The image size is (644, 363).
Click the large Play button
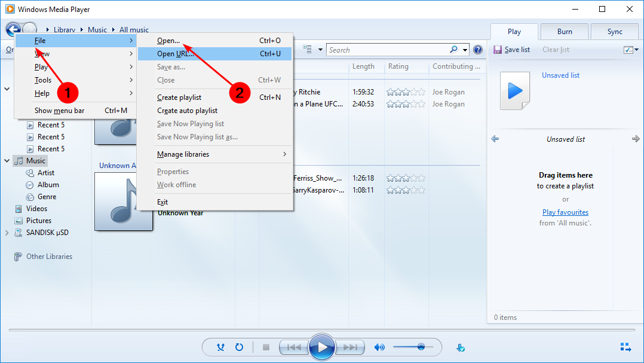[x=321, y=347]
